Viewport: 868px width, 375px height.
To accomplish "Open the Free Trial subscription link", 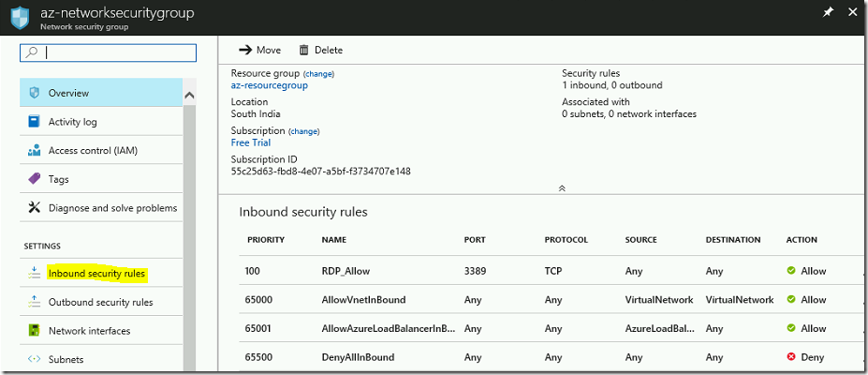I will [x=251, y=142].
